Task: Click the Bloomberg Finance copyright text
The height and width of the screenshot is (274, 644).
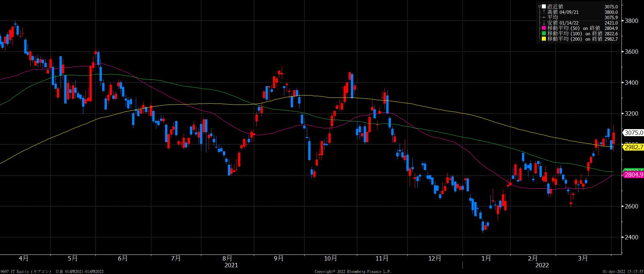Action: point(353,271)
